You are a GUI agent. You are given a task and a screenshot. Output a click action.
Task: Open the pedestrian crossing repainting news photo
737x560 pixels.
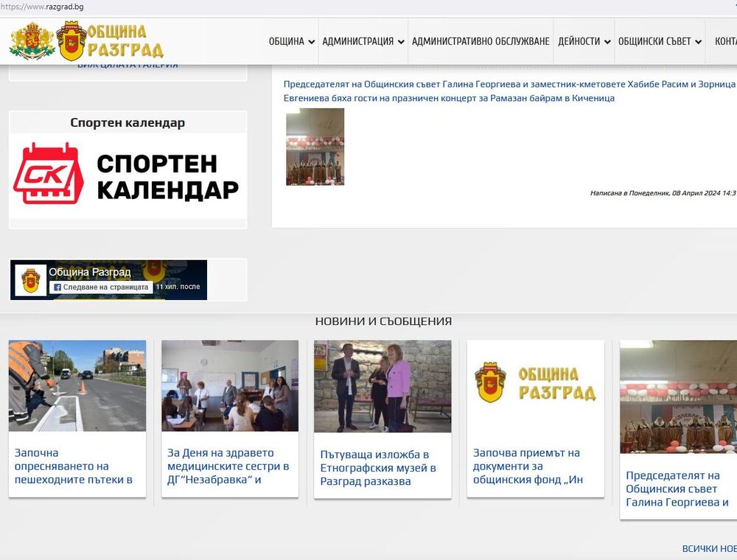point(77,386)
